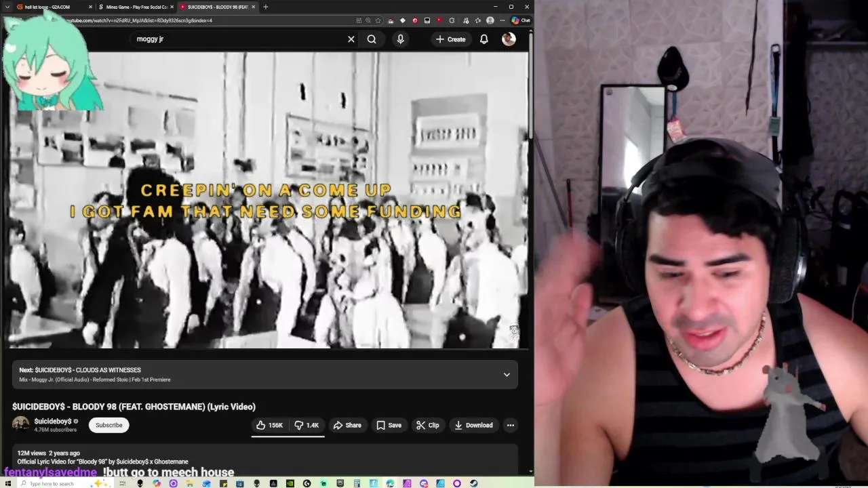
Task: Open the YouTube account avatar menu
Action: (509, 39)
